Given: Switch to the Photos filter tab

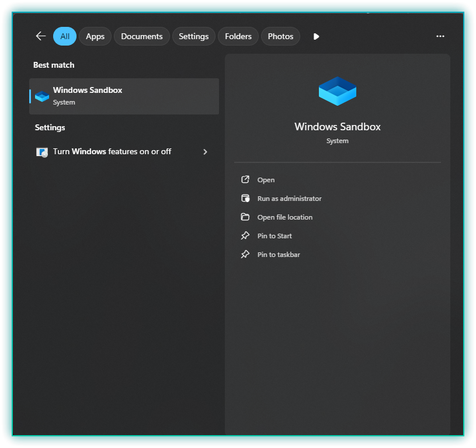Looking at the screenshot, I should (x=280, y=36).
